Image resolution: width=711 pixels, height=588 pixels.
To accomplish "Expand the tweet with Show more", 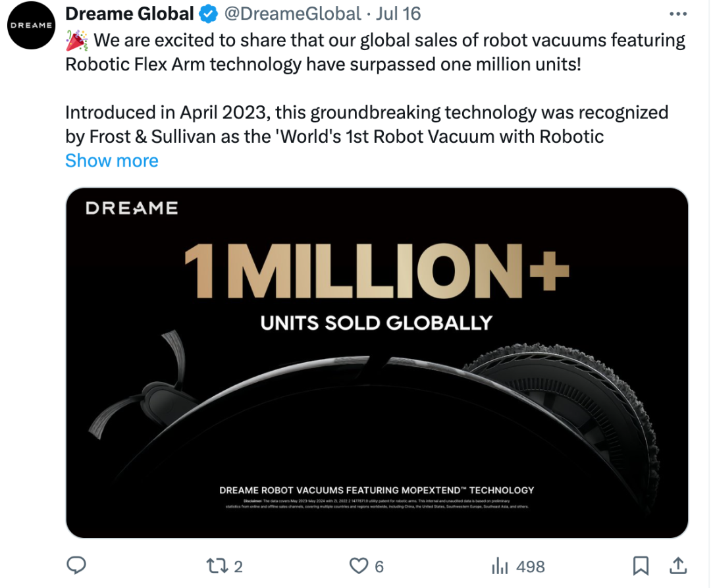I will pyautogui.click(x=111, y=161).
